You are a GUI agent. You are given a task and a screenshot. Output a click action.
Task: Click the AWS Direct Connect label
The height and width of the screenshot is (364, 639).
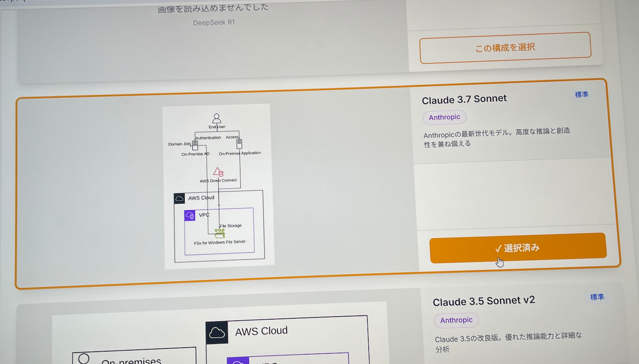218,181
